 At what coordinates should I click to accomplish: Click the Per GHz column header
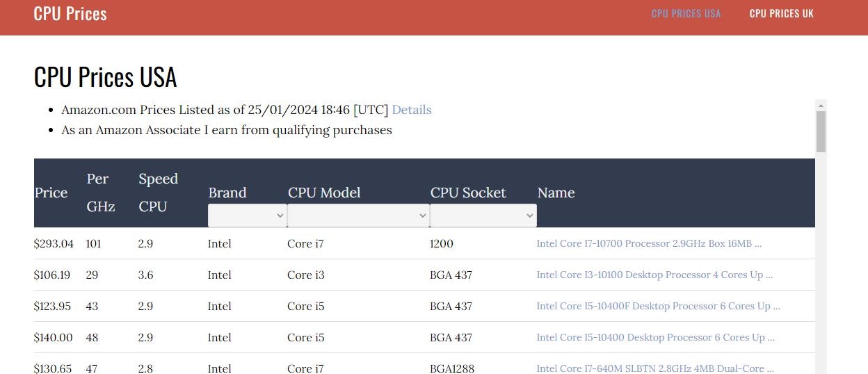(x=101, y=193)
